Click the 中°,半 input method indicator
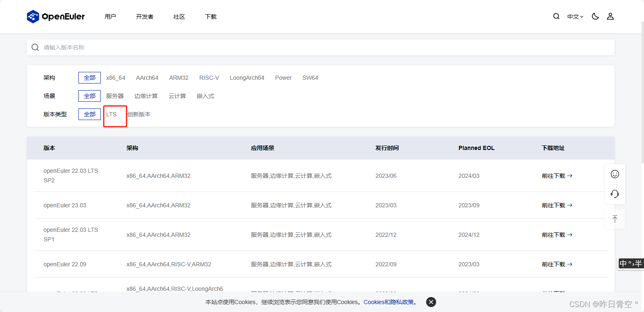The image size is (644, 312). (631, 263)
